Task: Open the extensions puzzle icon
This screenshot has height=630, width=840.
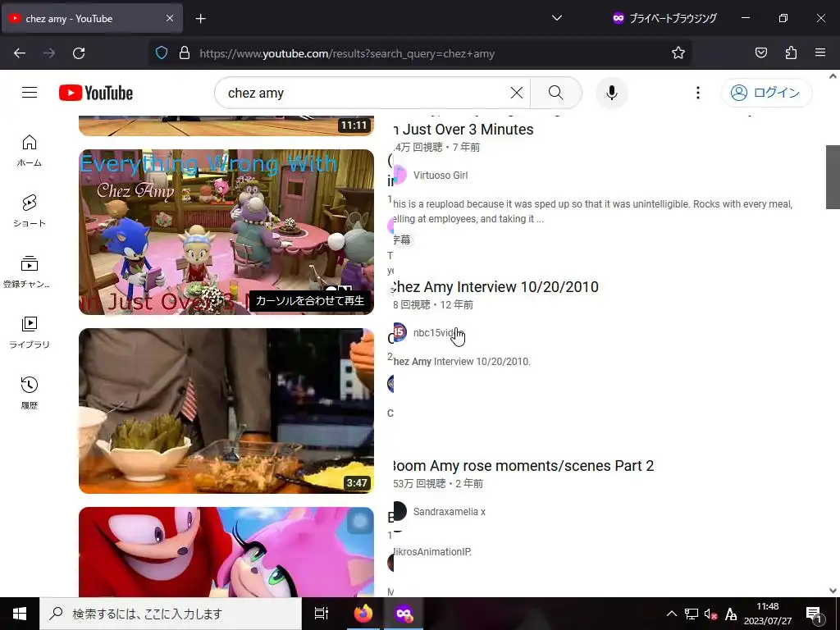Action: click(791, 53)
